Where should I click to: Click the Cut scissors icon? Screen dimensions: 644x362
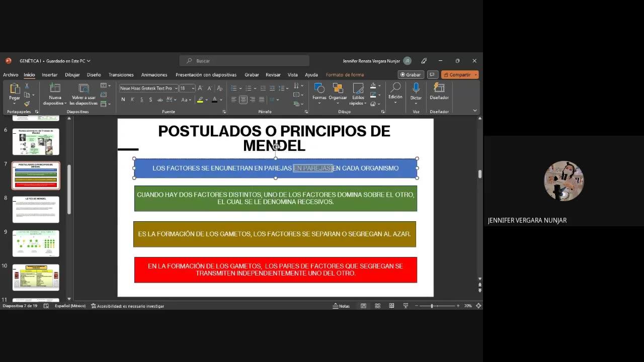click(27, 86)
